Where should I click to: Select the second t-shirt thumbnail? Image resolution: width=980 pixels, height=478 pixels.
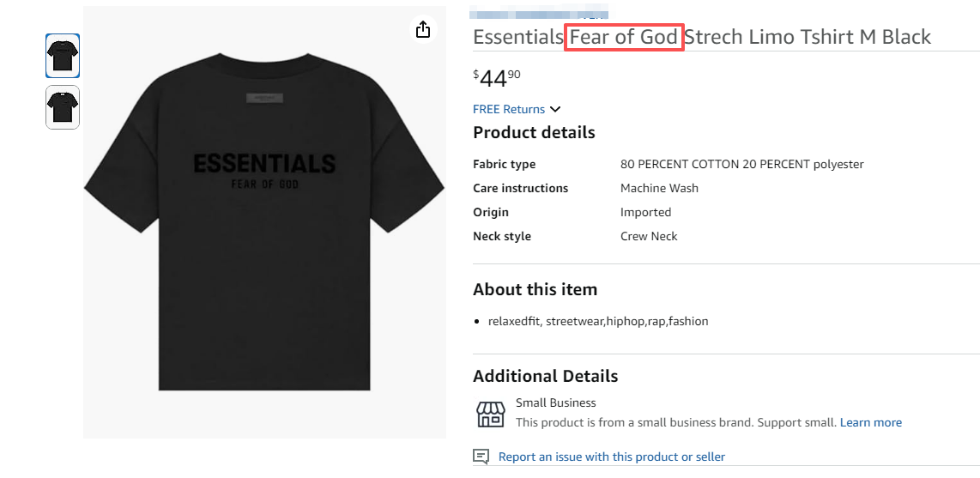(63, 107)
